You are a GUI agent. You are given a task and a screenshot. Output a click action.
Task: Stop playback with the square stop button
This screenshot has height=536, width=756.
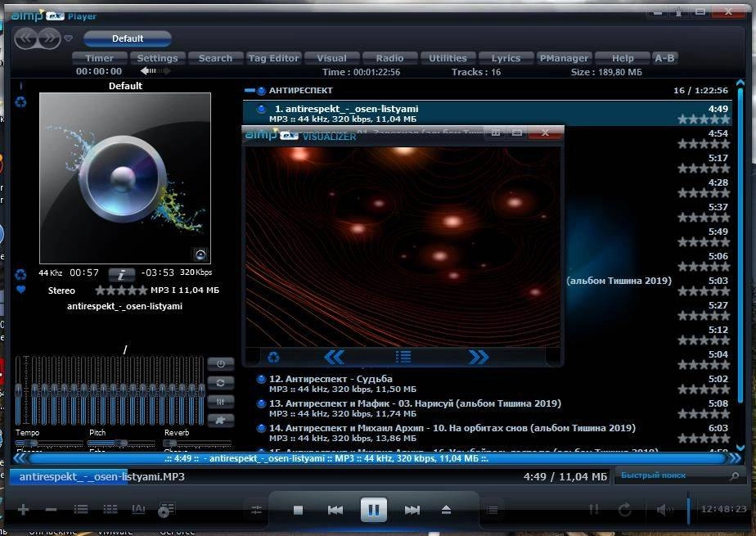click(298, 510)
